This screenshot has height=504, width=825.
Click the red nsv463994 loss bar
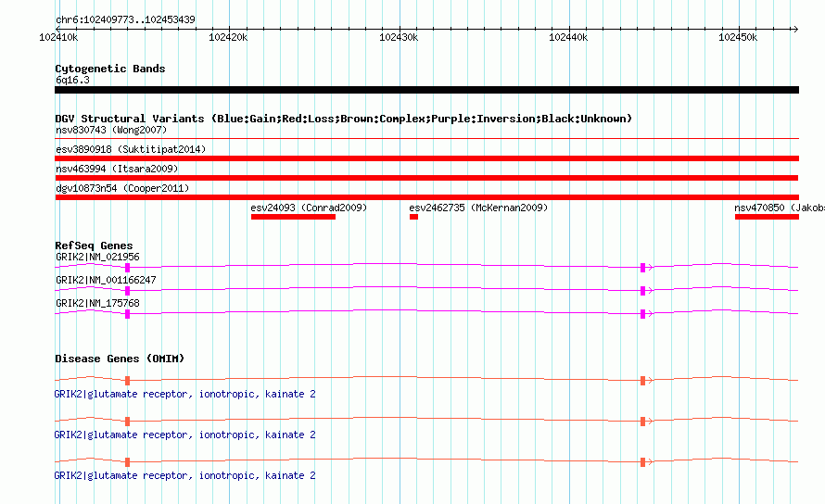426,178
